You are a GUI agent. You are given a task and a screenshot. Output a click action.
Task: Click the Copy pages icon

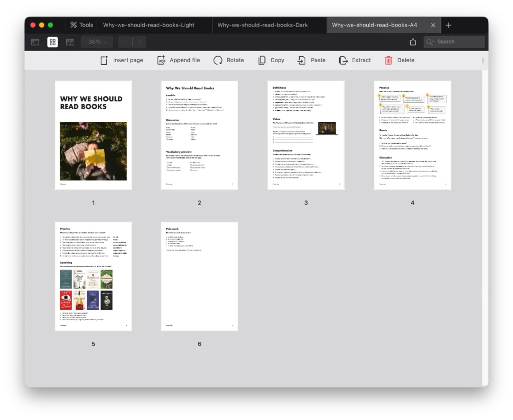(262, 60)
